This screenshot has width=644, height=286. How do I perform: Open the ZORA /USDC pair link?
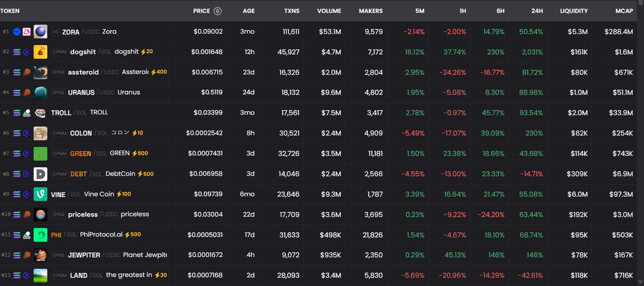coord(80,32)
